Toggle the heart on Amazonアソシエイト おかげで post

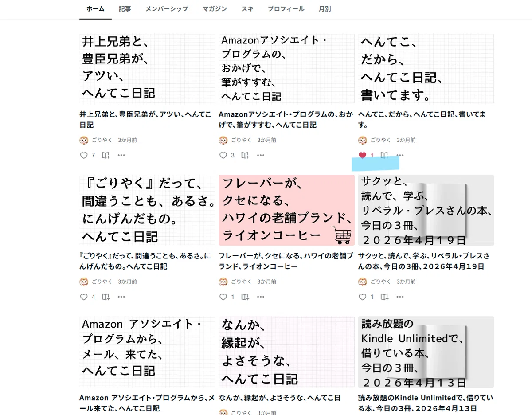(x=223, y=155)
